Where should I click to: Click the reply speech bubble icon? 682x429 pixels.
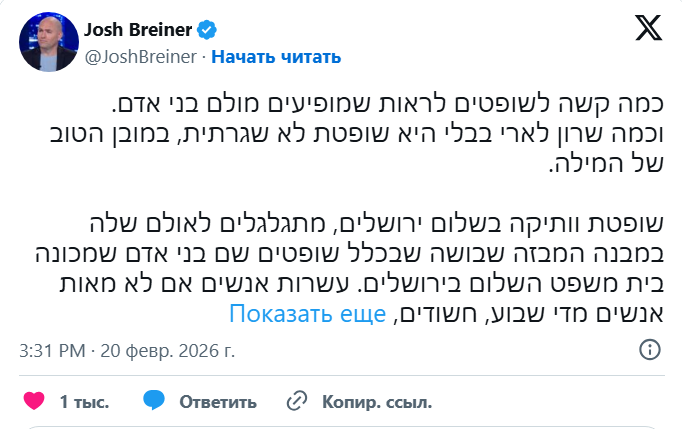[x=152, y=402]
